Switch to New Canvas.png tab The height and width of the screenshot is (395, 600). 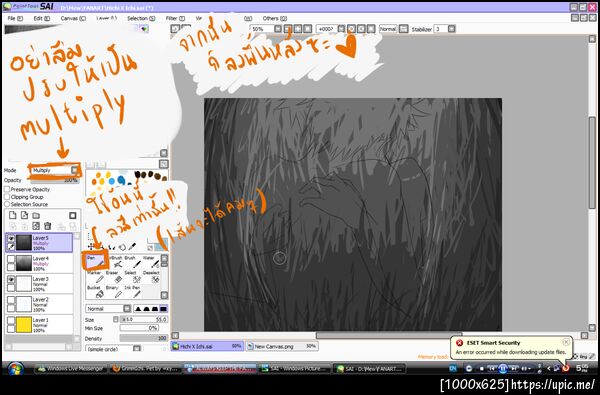pyautogui.click(x=282, y=346)
